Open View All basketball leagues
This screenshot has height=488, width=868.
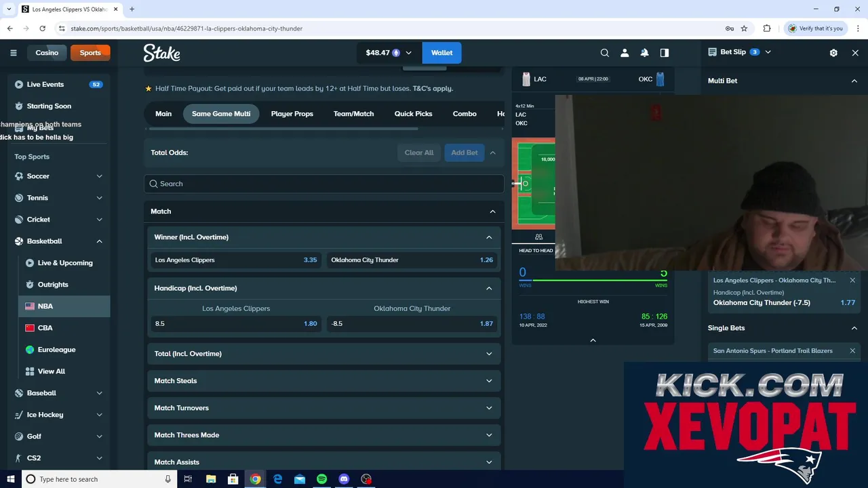tap(64, 371)
